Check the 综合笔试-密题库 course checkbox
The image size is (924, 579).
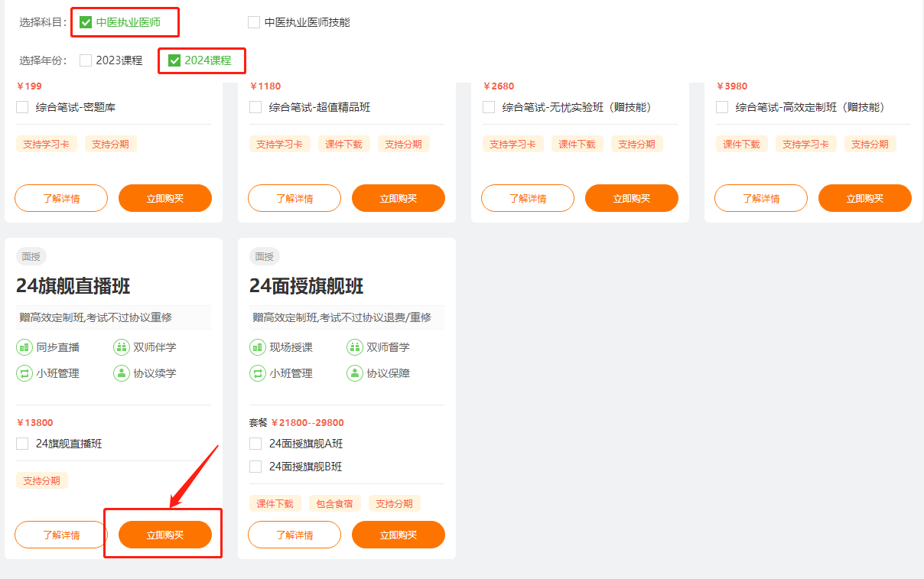(x=22, y=107)
